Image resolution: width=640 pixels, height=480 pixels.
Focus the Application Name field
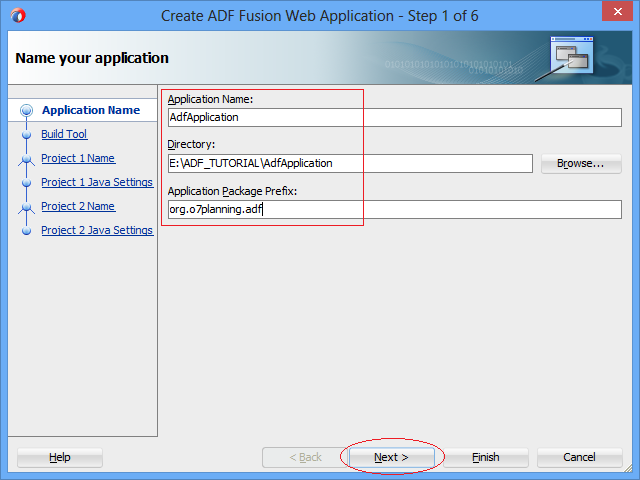[395, 118]
